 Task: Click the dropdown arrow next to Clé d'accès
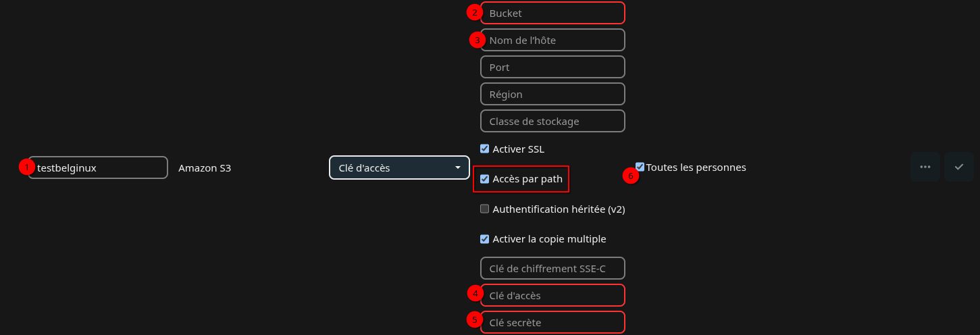[x=458, y=167]
